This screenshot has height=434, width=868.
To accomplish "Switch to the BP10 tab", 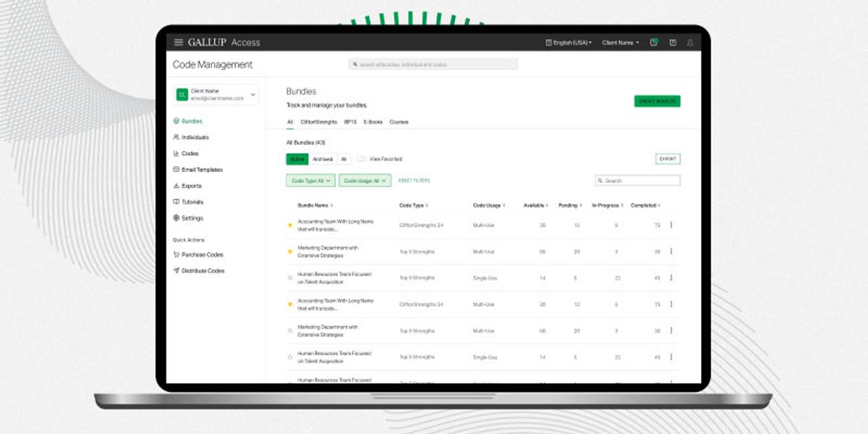I will click(350, 122).
